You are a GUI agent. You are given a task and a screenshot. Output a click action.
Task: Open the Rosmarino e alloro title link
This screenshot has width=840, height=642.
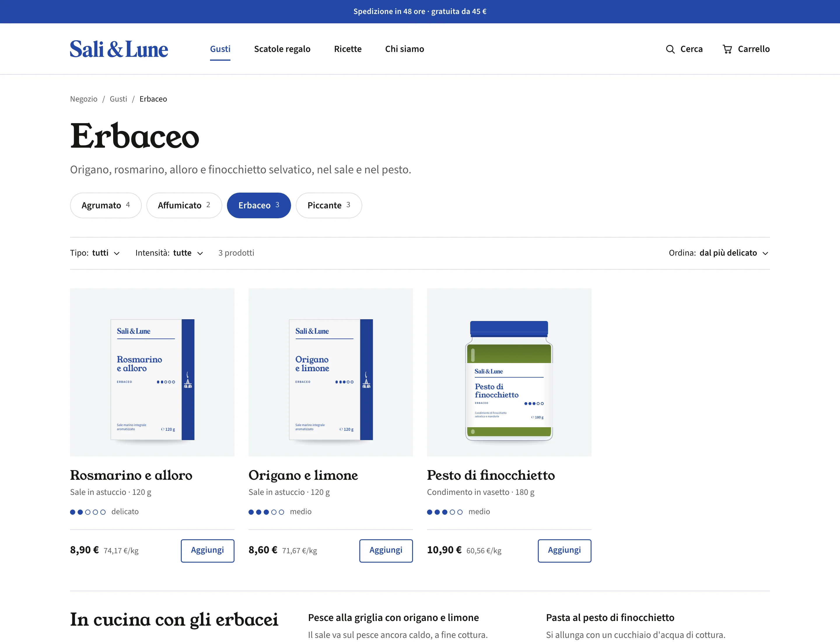[x=131, y=475]
